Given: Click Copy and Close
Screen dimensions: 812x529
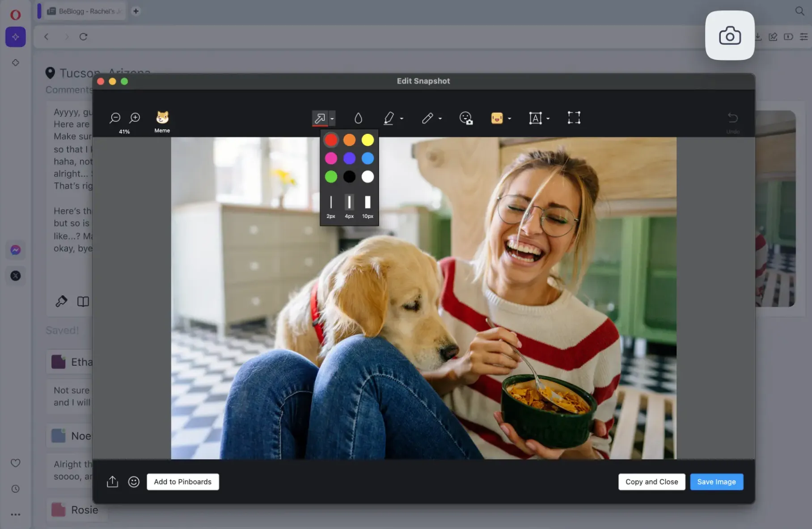Looking at the screenshot, I should click(651, 482).
